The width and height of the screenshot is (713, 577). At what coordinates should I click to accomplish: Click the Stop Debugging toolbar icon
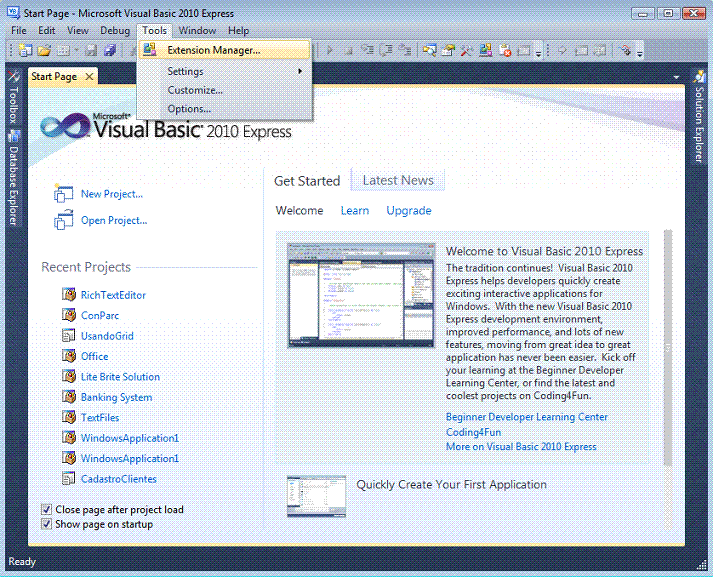(x=348, y=50)
